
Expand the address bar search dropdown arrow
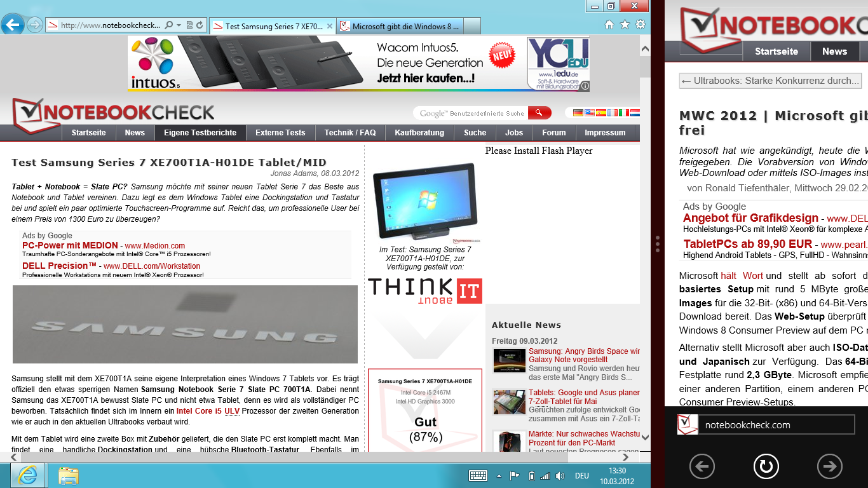(x=179, y=25)
